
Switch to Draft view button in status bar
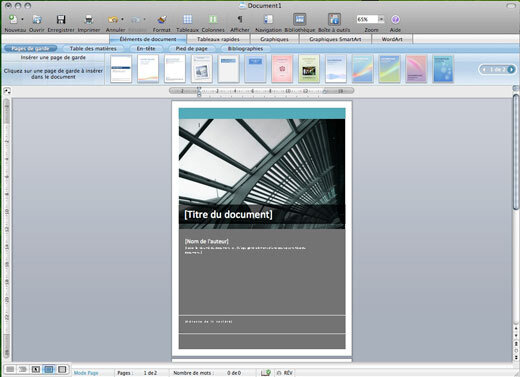[10, 369]
